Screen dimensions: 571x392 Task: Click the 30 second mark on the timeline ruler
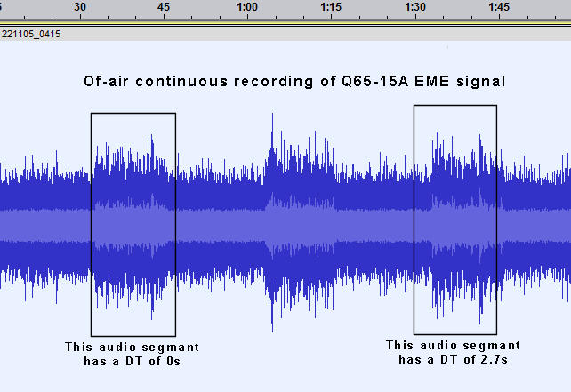pos(80,7)
